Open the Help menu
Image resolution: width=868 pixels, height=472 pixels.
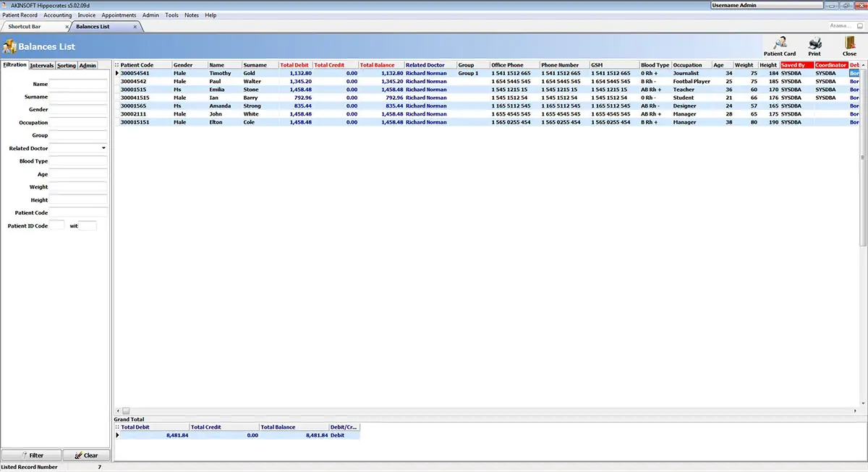pyautogui.click(x=210, y=15)
